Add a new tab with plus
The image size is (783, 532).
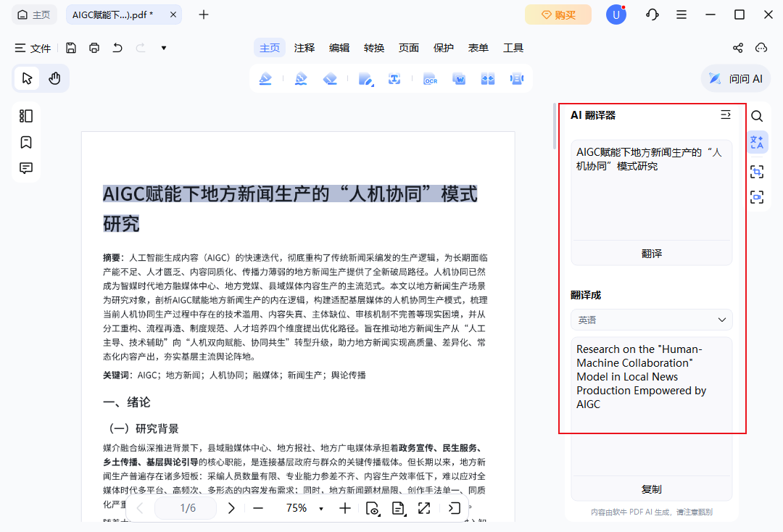(203, 14)
